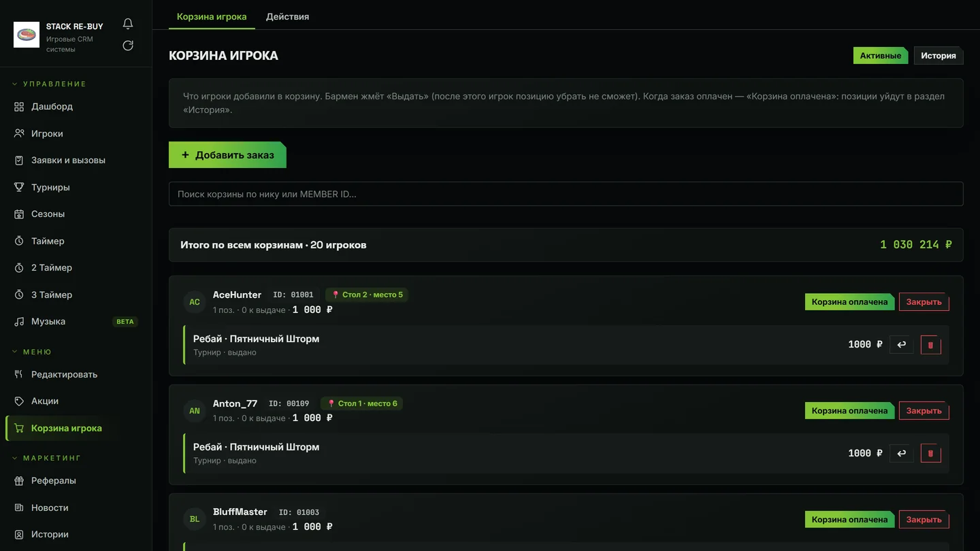Screen dimensions: 980x551
Task: Navigate to Турниры
Action: click(76, 187)
